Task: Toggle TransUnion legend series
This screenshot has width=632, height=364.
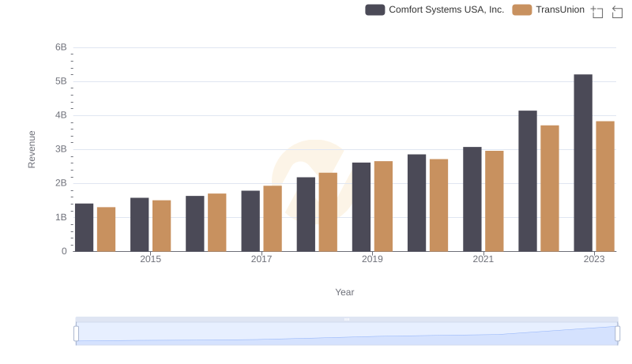Action: (x=548, y=9)
